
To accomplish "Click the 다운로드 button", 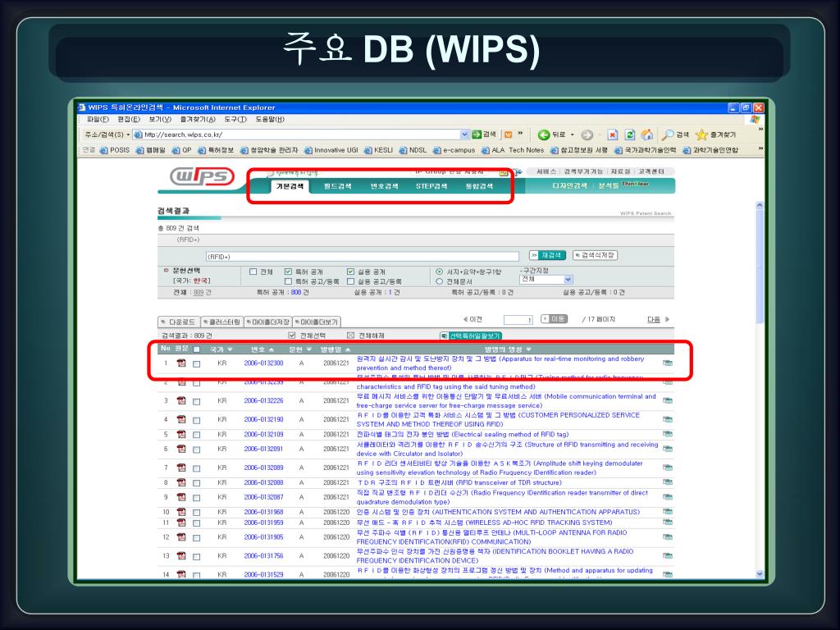I will click(x=178, y=322).
